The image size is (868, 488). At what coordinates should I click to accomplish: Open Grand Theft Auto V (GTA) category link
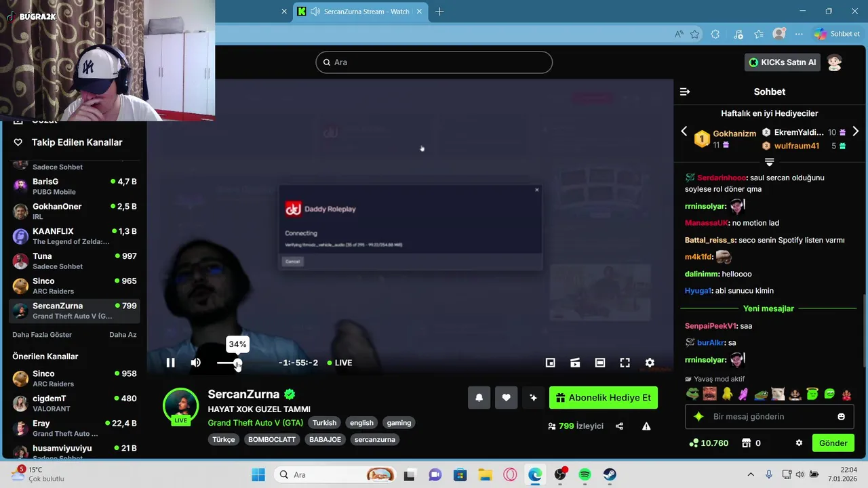coord(256,423)
